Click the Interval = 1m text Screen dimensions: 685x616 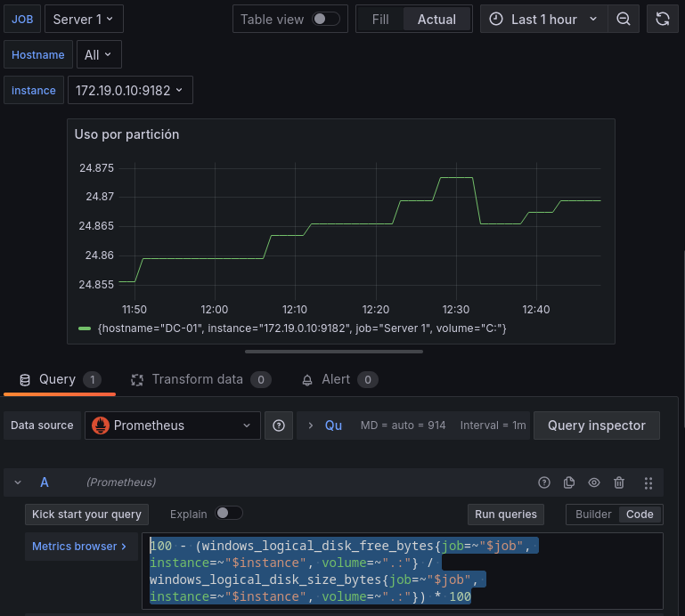pyautogui.click(x=493, y=426)
